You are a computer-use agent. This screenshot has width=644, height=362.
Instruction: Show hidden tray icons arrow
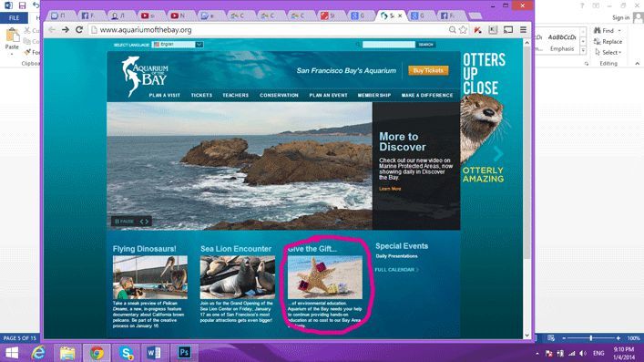[537, 354]
